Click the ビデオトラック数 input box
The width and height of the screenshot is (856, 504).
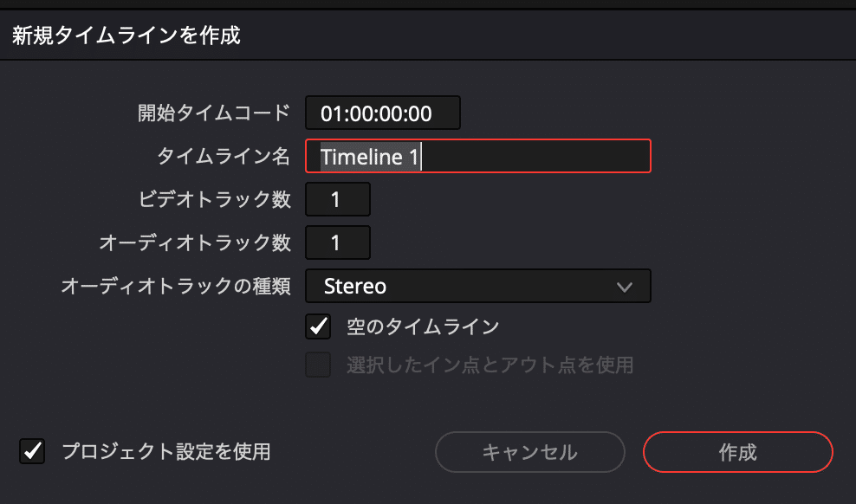coord(338,199)
